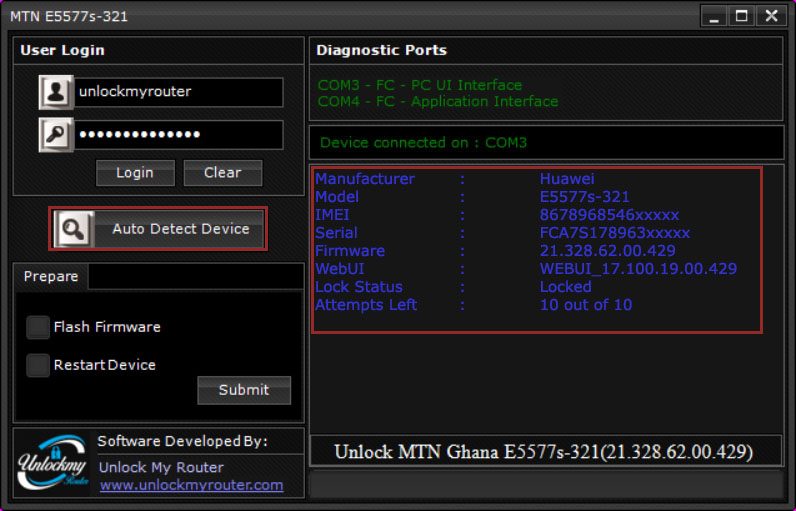Click the Software Developed By: label
The width and height of the screenshot is (796, 511).
[x=182, y=441]
